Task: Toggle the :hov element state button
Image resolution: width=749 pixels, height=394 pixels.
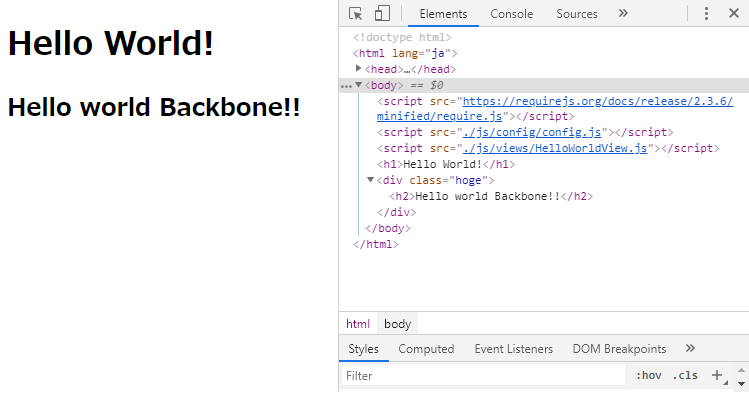Action: 648,375
